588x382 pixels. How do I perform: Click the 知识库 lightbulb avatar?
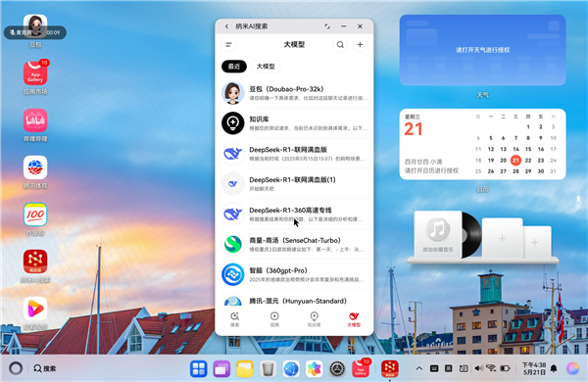pos(233,123)
